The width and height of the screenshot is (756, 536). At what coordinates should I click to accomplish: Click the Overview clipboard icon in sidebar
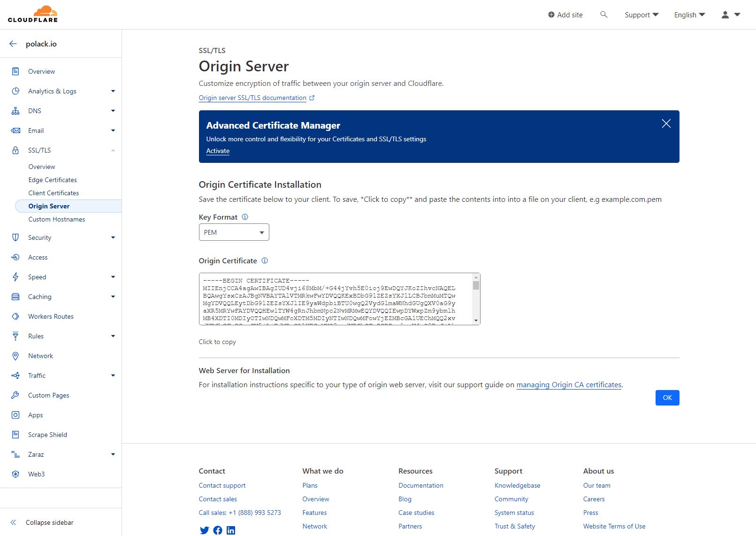pyautogui.click(x=15, y=71)
